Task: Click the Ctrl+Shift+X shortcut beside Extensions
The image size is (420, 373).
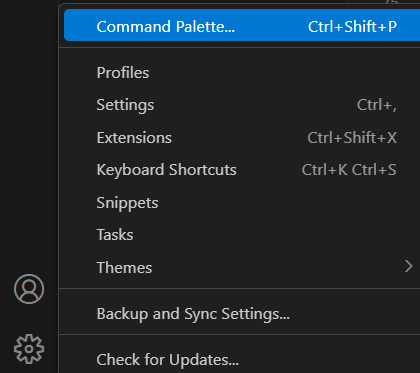Action: point(352,138)
